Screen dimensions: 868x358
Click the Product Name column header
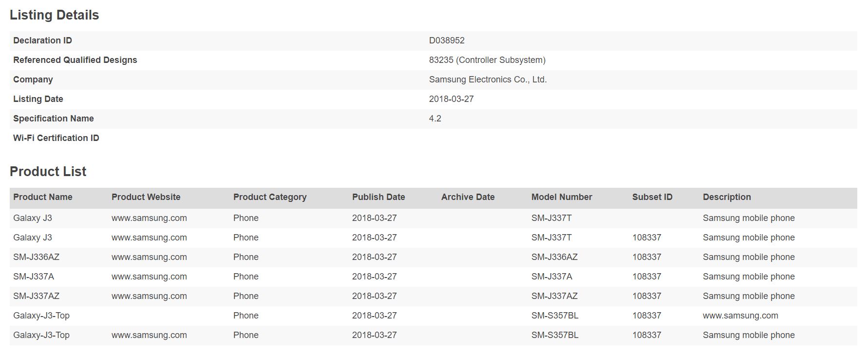[x=43, y=197]
